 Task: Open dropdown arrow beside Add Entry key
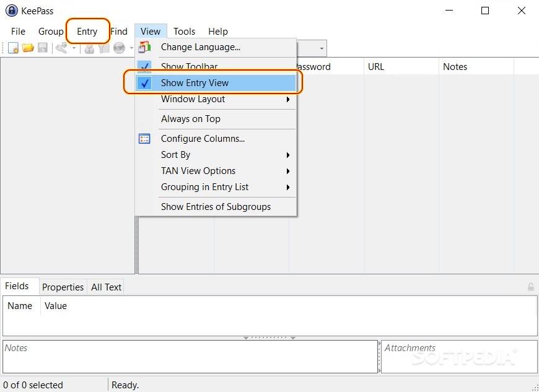(74, 48)
